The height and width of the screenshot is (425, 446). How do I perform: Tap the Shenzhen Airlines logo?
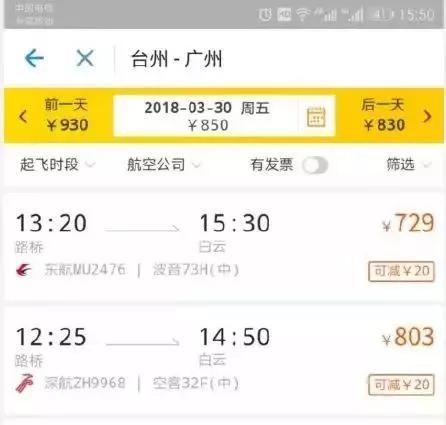24,383
